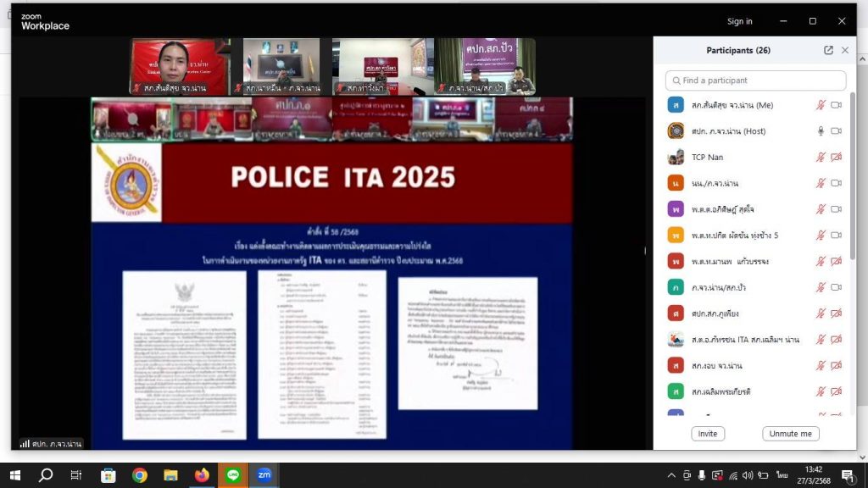
Task: Pop out the Participants panel
Action: pos(828,50)
